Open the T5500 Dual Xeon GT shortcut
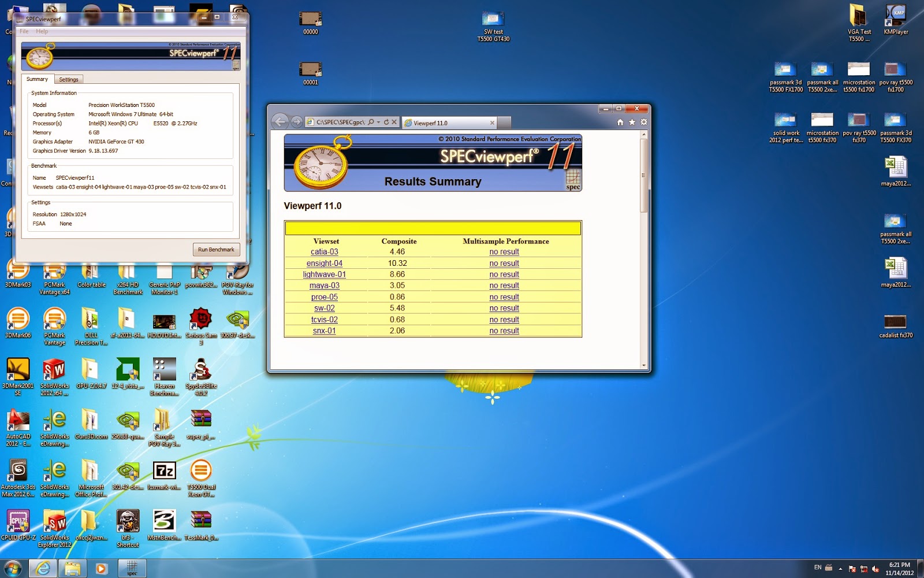The height and width of the screenshot is (578, 924). click(x=201, y=477)
